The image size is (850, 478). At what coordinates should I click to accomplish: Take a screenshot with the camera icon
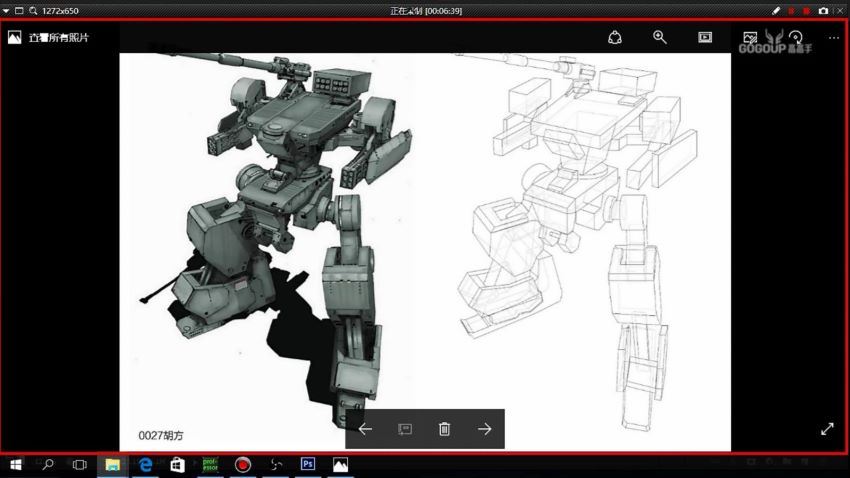tap(823, 10)
